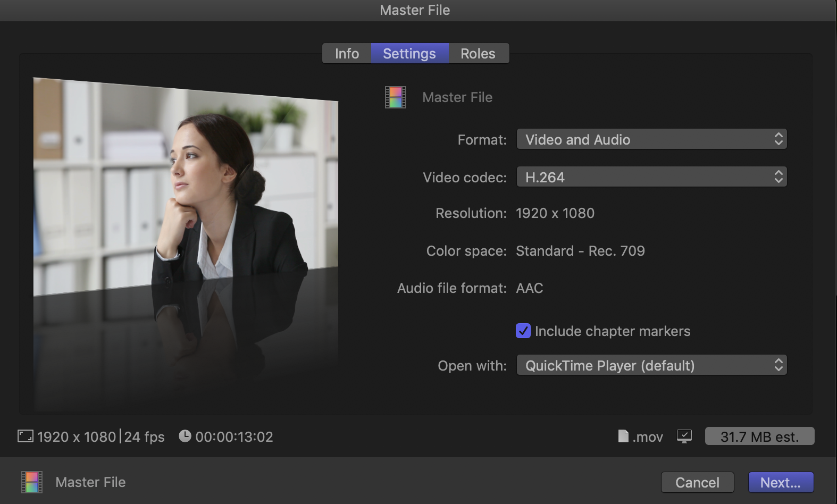Click the Master File label at bottom left
The image size is (837, 504).
(x=90, y=482)
